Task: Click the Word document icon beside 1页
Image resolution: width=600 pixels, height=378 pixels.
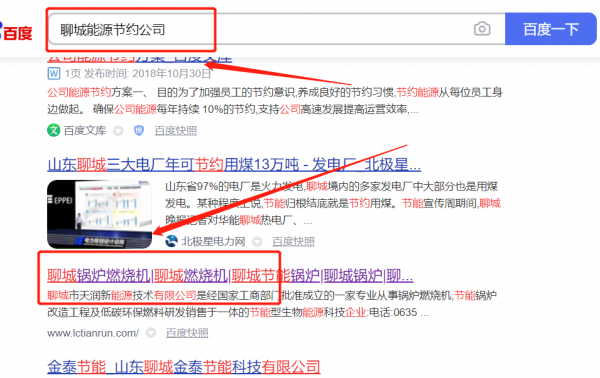Action: click(x=54, y=73)
